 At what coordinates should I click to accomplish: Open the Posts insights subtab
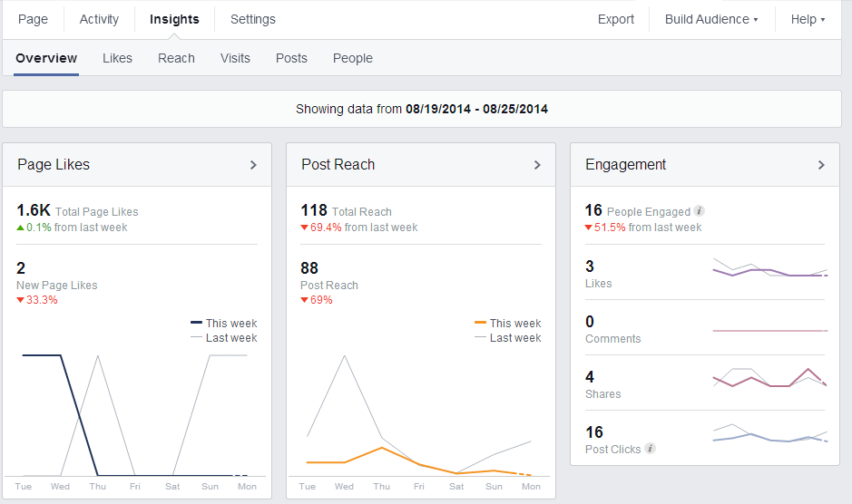coord(291,58)
